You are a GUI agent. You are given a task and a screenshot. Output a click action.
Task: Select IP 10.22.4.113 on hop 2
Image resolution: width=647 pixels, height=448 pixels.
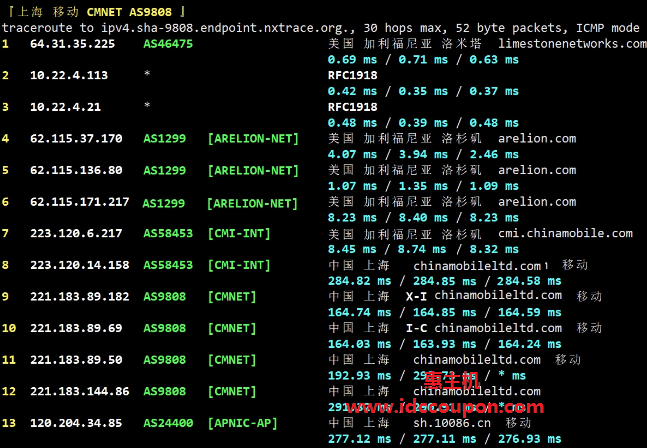69,75
